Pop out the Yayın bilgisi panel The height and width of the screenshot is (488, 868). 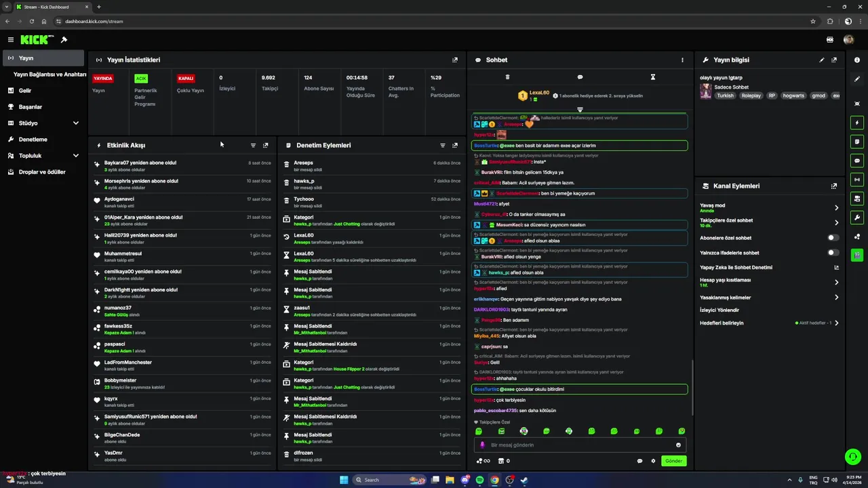(x=834, y=60)
